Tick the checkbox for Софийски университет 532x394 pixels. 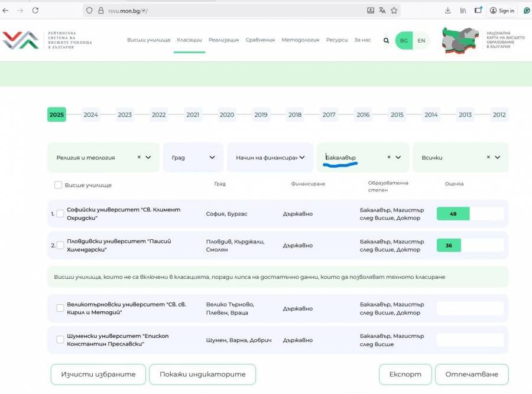coord(60,213)
